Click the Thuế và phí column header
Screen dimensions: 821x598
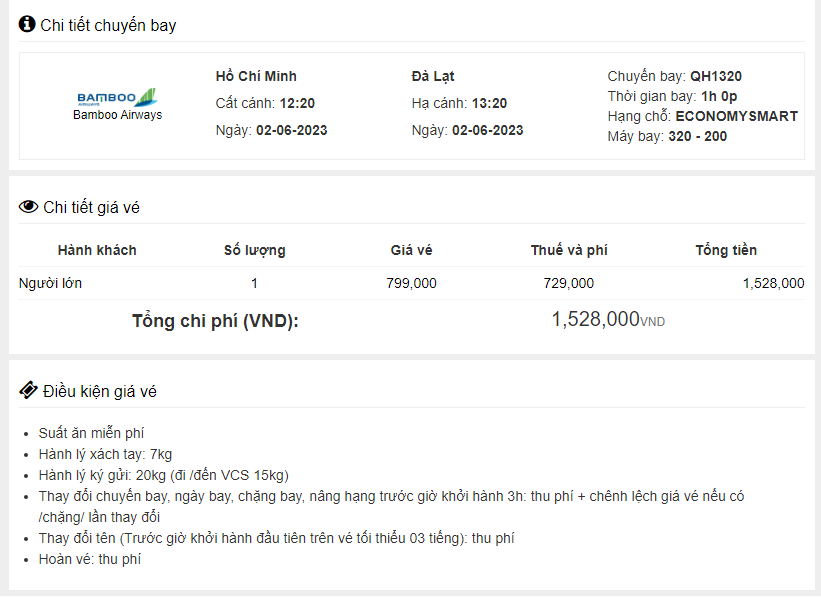569,250
